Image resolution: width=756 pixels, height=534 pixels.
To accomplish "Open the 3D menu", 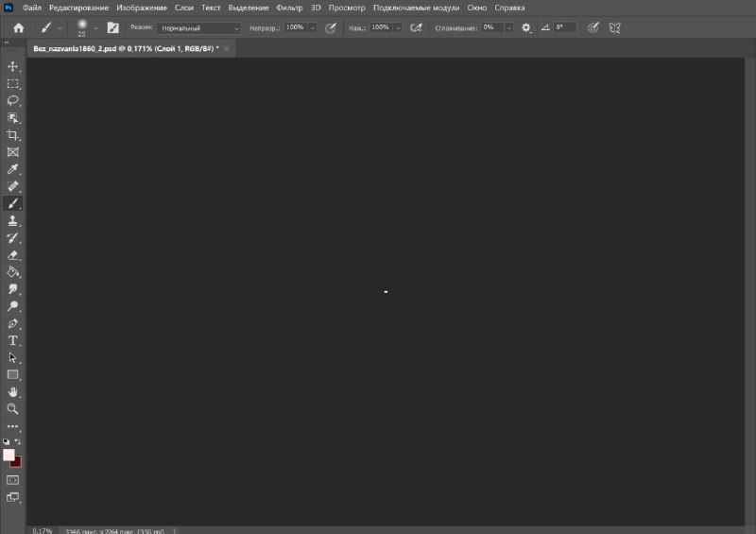I will click(316, 8).
